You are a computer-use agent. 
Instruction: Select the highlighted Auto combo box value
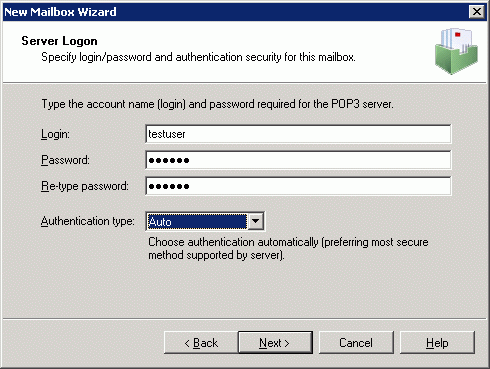[x=197, y=222]
